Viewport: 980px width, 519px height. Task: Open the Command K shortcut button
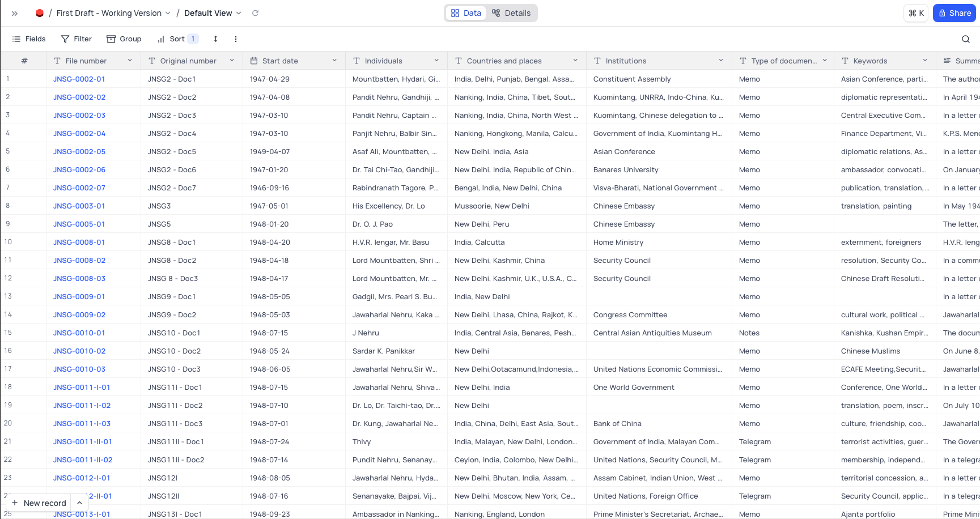pyautogui.click(x=916, y=13)
